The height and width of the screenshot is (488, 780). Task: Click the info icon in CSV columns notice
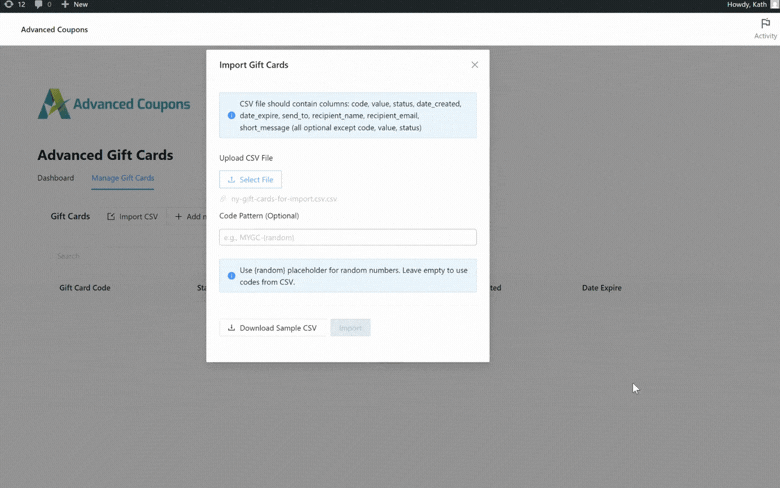[x=232, y=115]
